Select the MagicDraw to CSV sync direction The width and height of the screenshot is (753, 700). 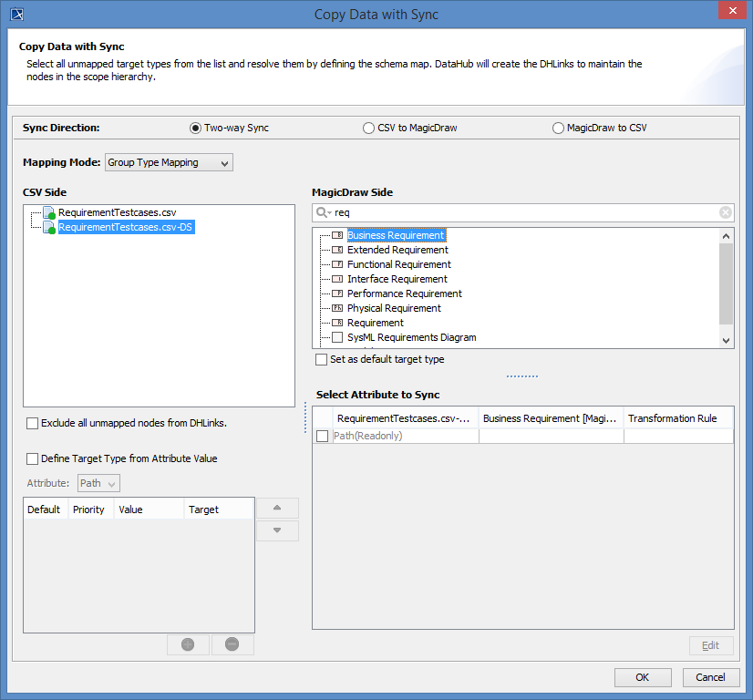coord(558,129)
